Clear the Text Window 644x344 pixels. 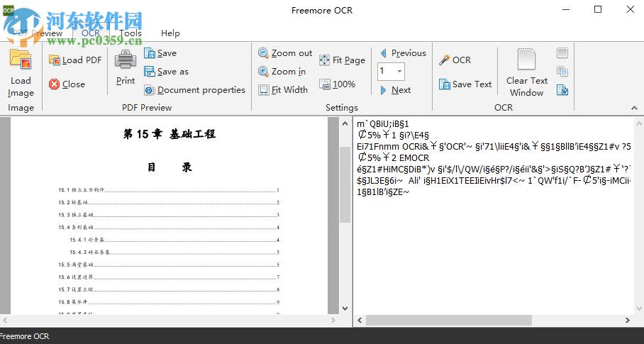(x=526, y=73)
